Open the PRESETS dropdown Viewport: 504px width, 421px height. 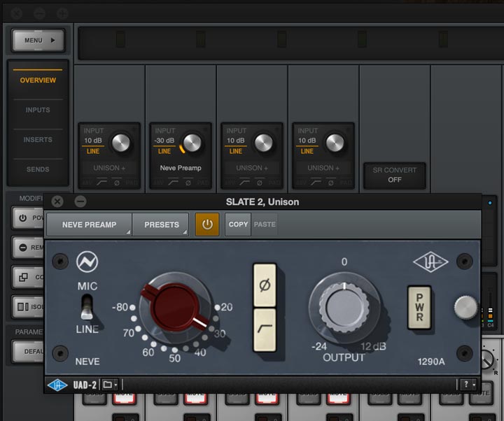click(x=161, y=224)
